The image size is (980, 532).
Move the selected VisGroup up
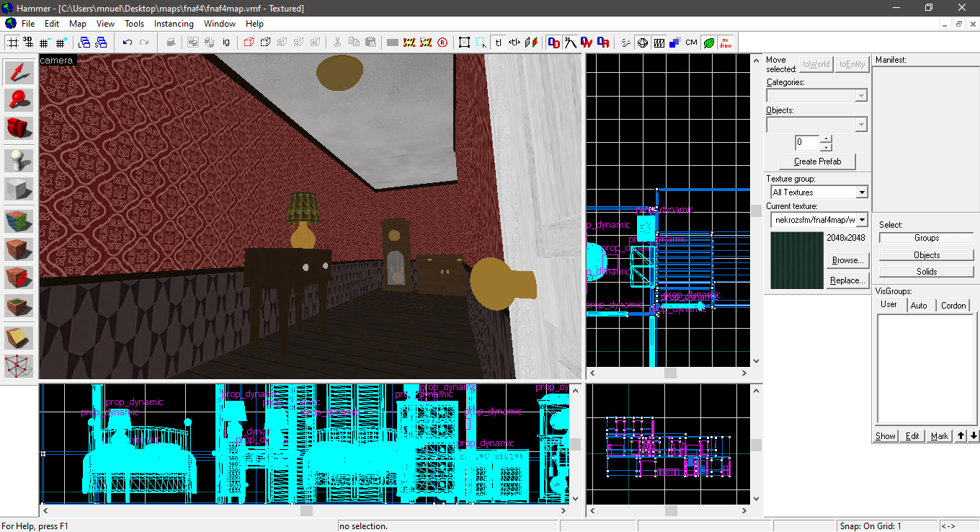(x=961, y=436)
